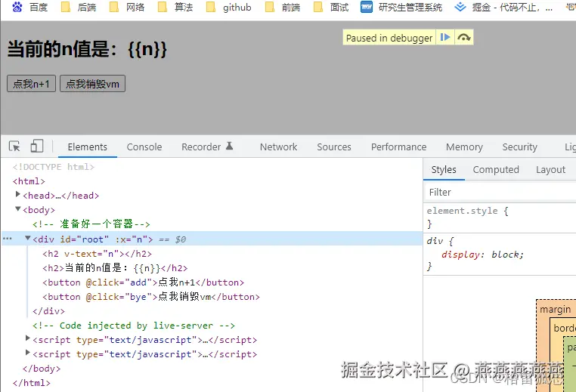Open the 算法 bookmark folder
The image size is (576, 392).
175,7
